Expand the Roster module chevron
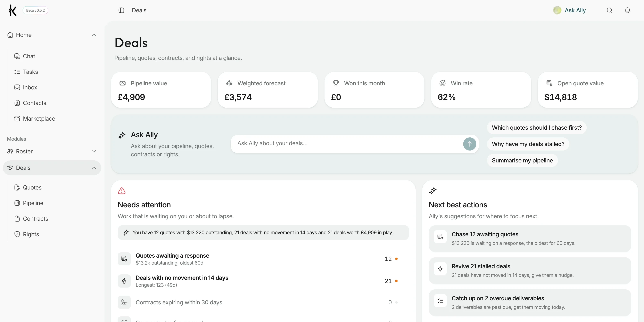The width and height of the screenshot is (644, 322). 94,151
